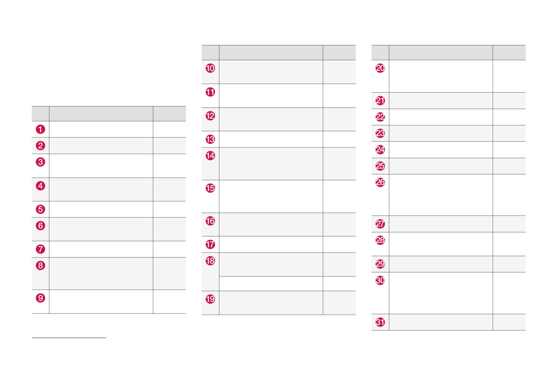This screenshot has height=392, width=557.
Task: Click the red marker numbered 20
Action: (x=380, y=68)
